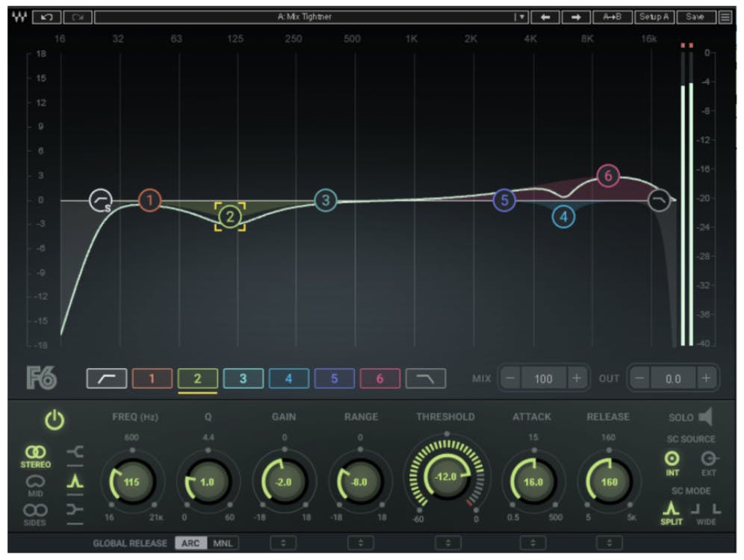Open the up/down selector under Threshold knob
The image size is (744, 560).
[447, 543]
